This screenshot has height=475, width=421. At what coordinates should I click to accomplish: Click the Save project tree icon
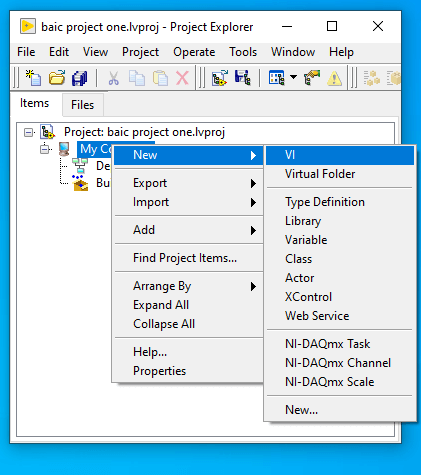(243, 78)
